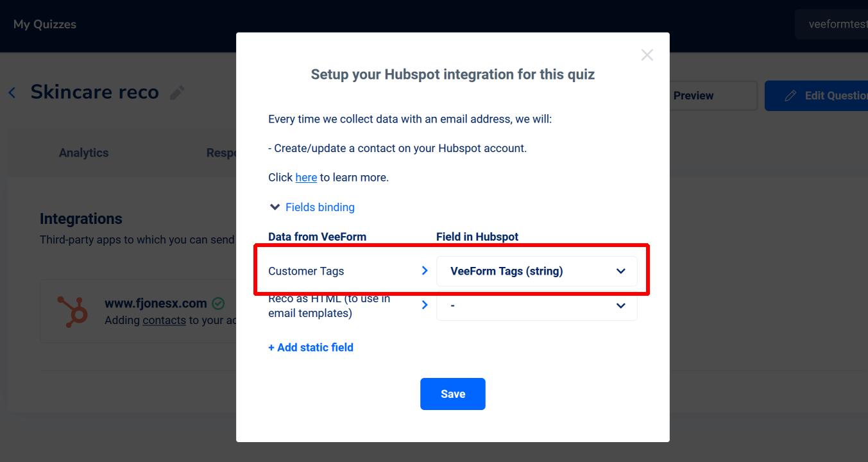Click the arrow icon next to Customer Tags
Image resolution: width=868 pixels, height=462 pixels.
tap(424, 271)
